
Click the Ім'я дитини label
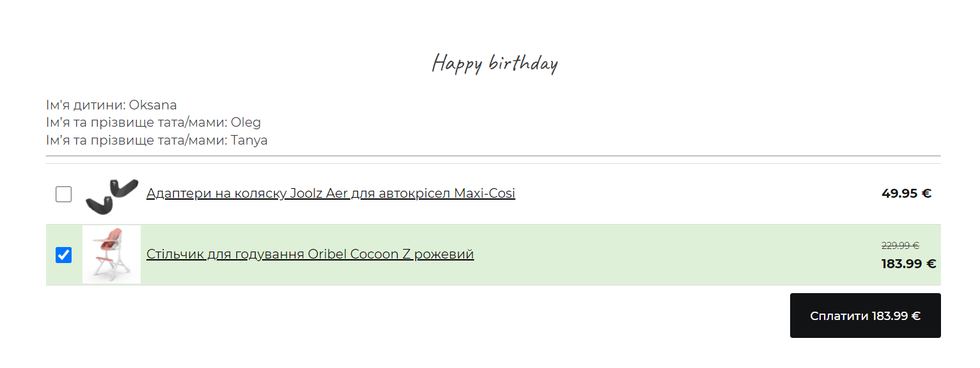[86, 105]
